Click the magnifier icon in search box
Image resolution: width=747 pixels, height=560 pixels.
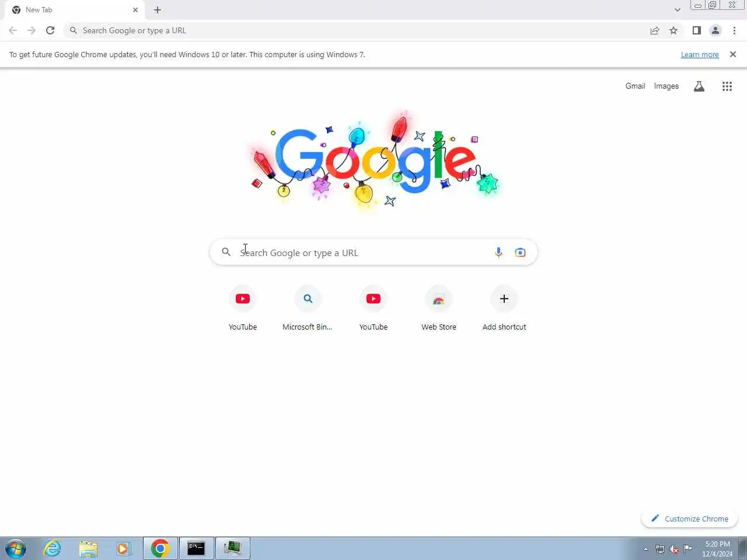(x=226, y=253)
